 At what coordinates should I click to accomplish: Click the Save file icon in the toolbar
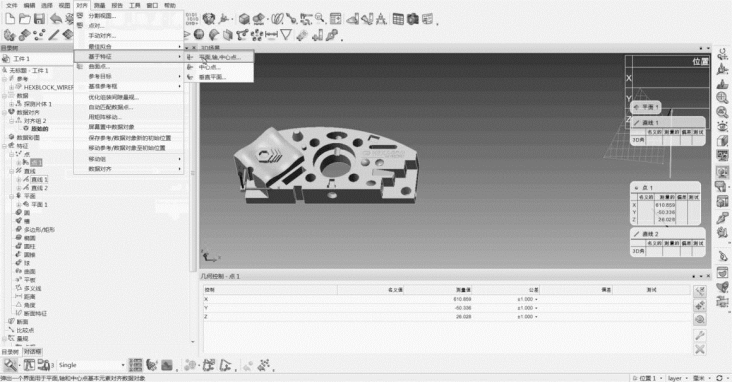[x=39, y=19]
